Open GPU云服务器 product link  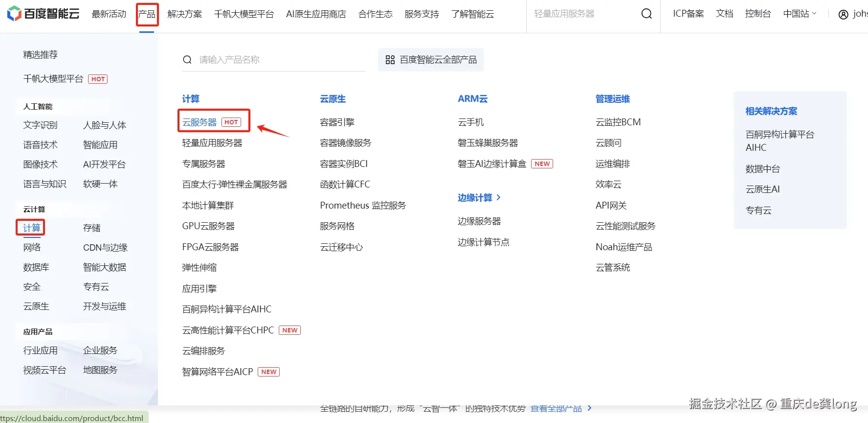click(x=208, y=226)
